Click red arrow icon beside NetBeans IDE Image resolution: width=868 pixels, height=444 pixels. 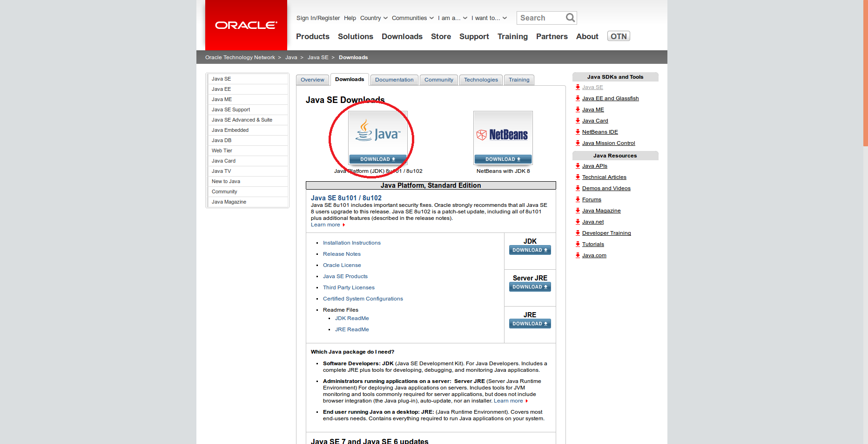click(578, 132)
